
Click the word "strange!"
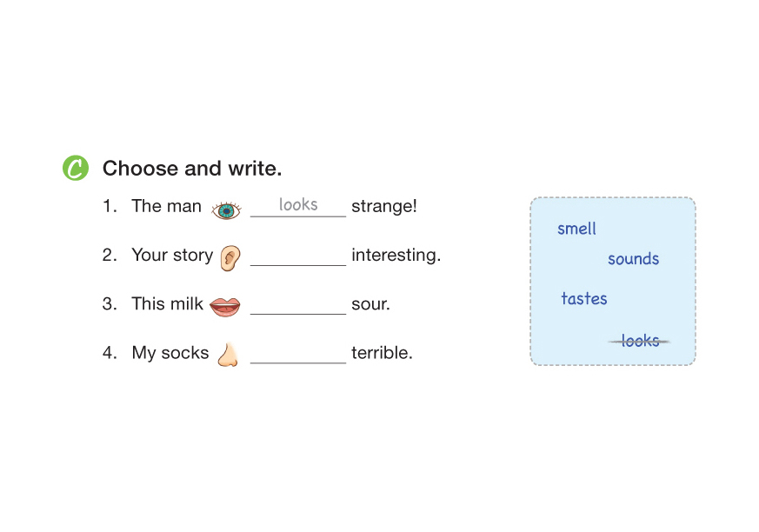tap(384, 207)
